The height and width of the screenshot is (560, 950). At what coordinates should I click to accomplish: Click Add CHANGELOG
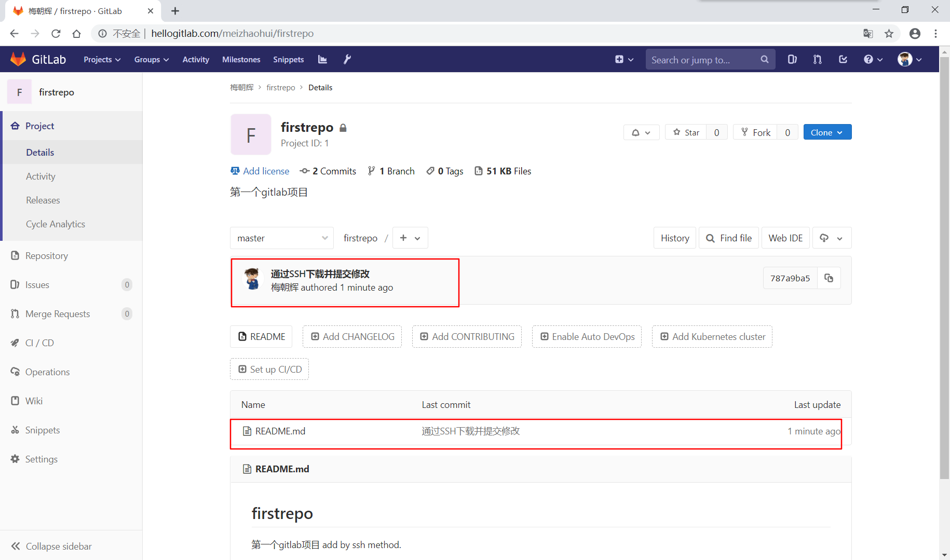tap(352, 336)
